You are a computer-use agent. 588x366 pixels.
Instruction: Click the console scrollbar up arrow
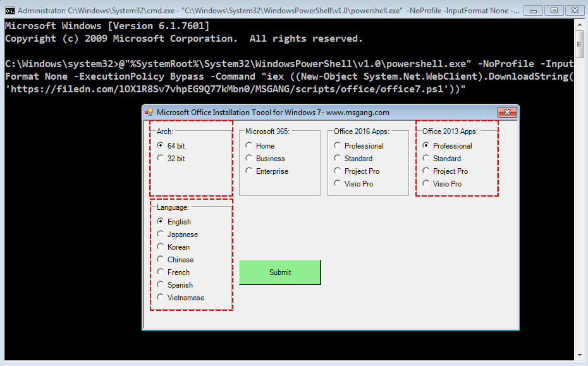tap(580, 23)
